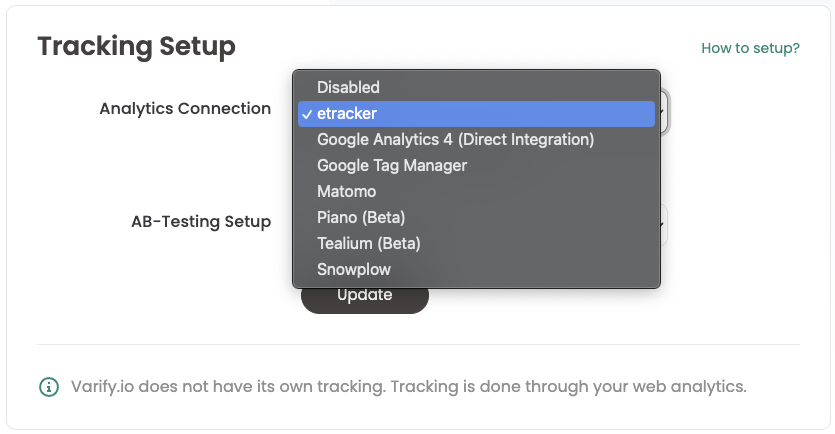Select the Disabled option

(476, 87)
